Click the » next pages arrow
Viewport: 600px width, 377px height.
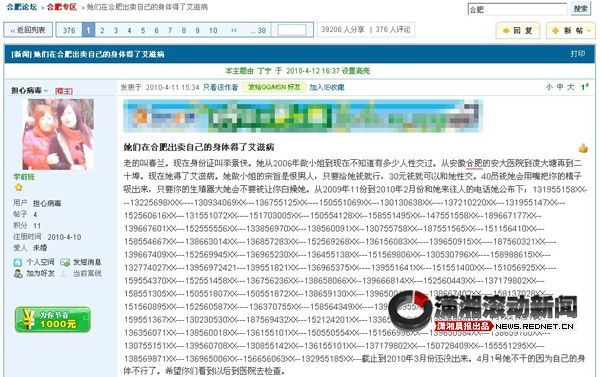point(234,30)
